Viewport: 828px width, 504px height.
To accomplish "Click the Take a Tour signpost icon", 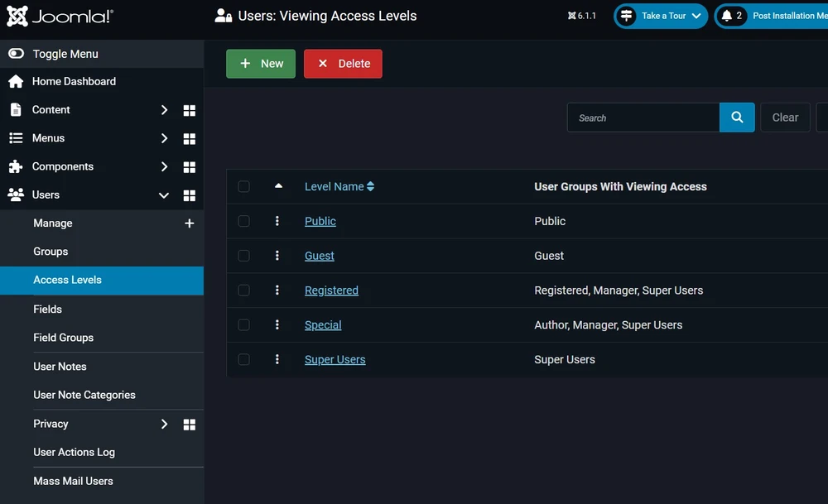I will point(626,16).
